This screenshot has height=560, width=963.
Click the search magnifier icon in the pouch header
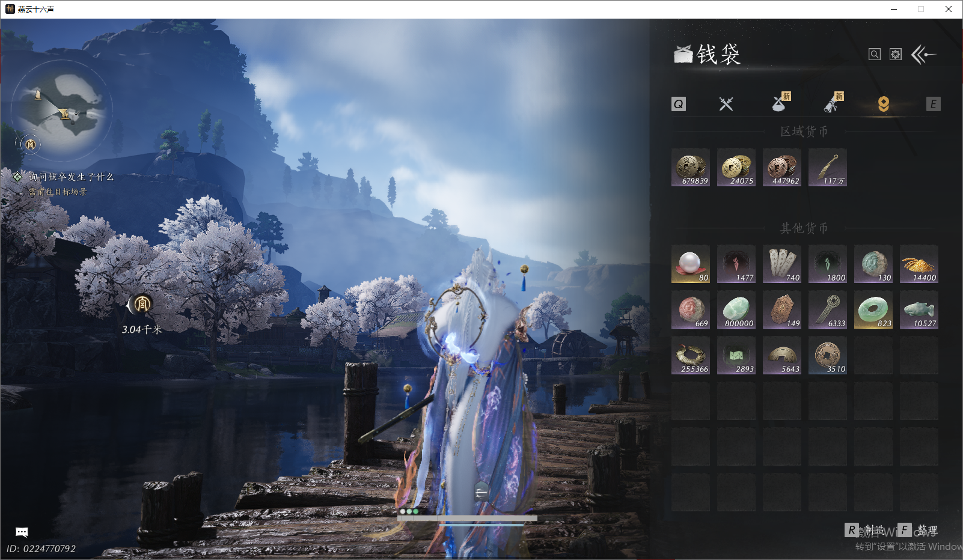point(875,55)
